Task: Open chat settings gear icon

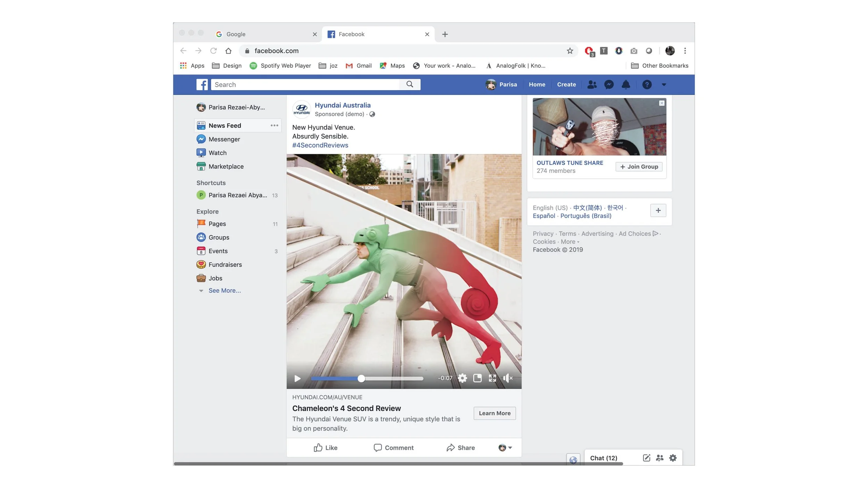Action: (x=673, y=458)
